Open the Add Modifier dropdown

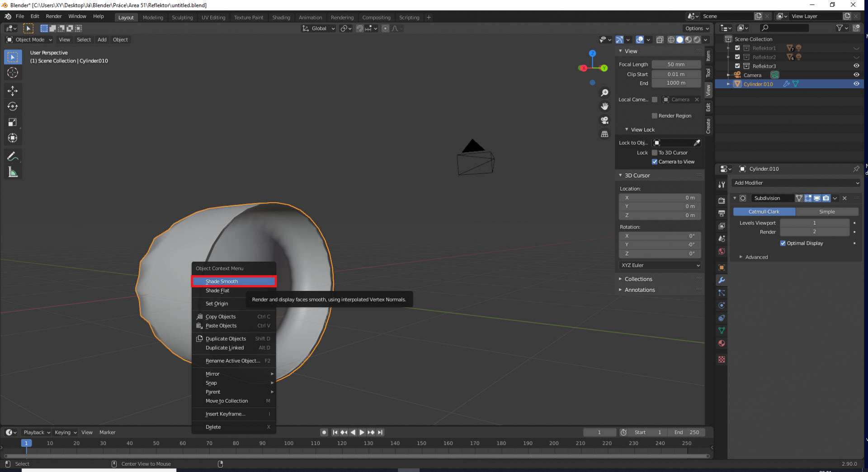795,183
